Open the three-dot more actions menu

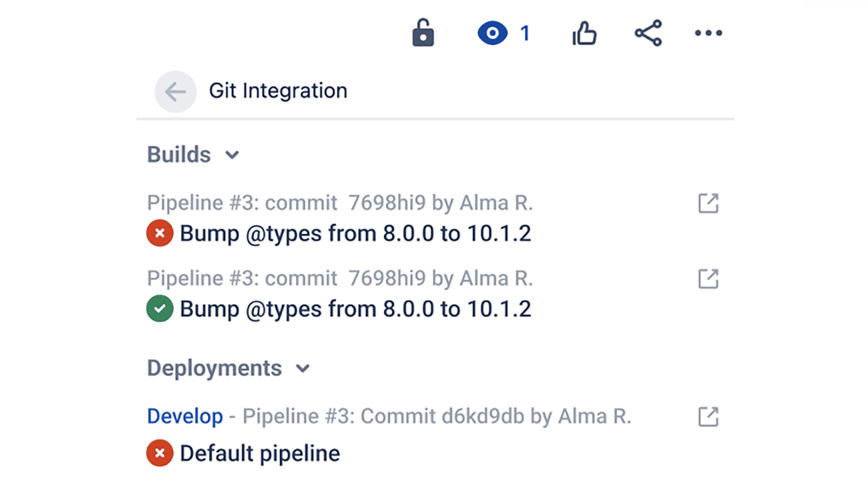tap(709, 33)
